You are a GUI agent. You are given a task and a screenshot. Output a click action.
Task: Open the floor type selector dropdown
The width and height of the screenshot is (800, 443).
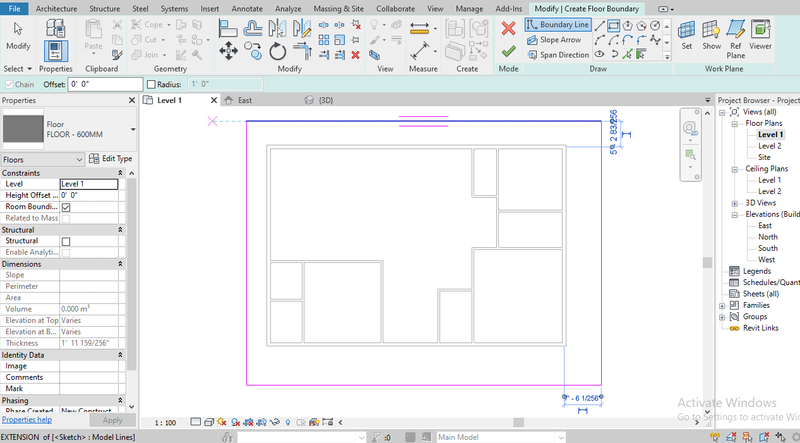(x=133, y=129)
